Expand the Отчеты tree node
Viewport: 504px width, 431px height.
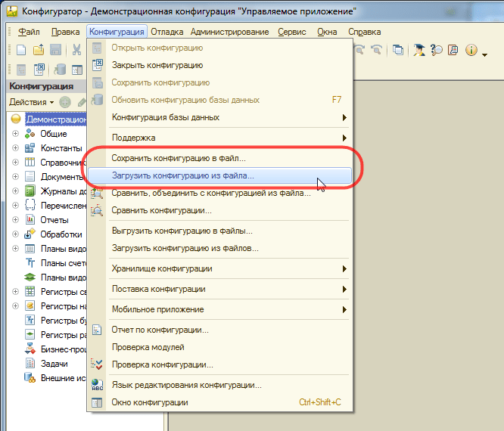point(15,220)
